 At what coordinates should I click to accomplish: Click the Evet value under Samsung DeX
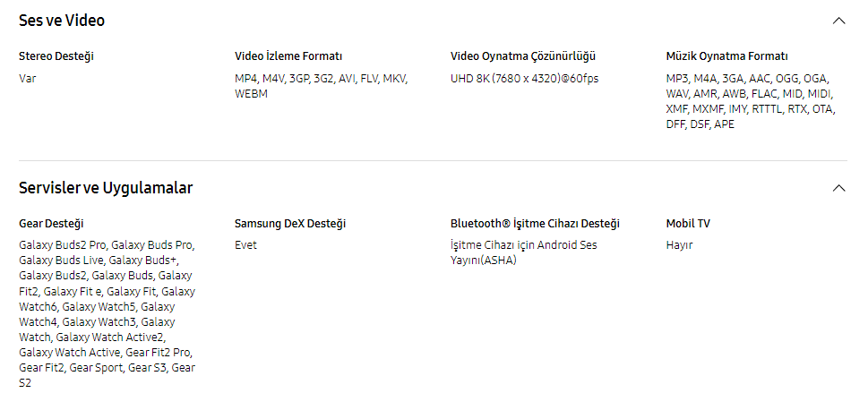coord(245,245)
